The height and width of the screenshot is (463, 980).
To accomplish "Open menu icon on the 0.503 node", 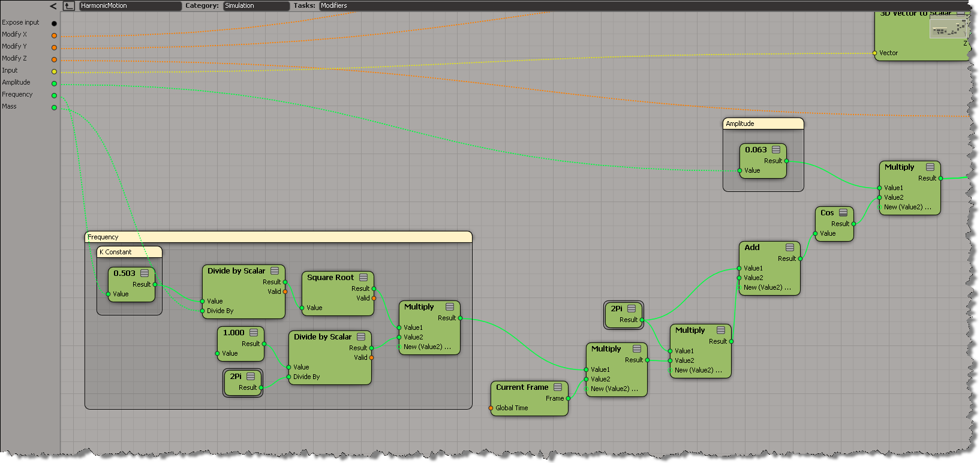I will (145, 273).
